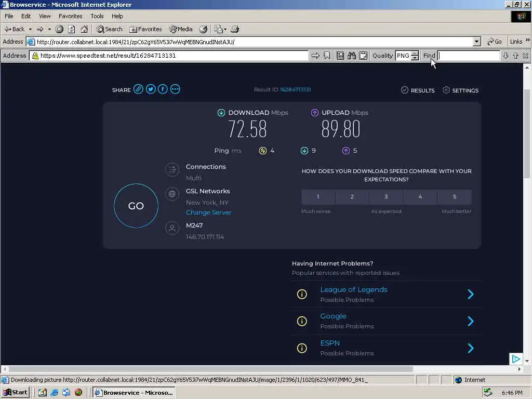
Task: Stop page loading with Stop icon
Action: (59, 29)
